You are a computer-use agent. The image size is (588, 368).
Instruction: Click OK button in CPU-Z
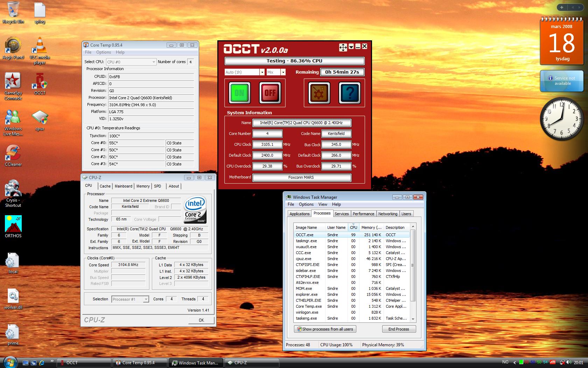[201, 320]
